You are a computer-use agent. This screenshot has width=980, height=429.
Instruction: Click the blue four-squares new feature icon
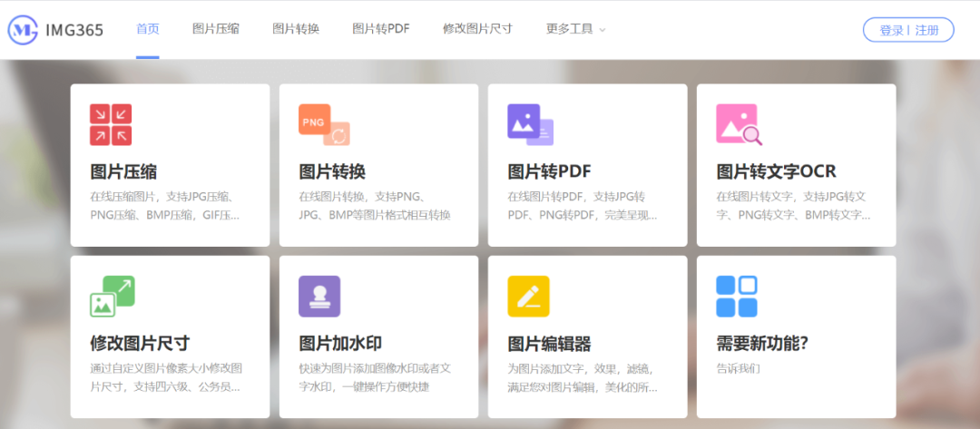click(x=737, y=296)
